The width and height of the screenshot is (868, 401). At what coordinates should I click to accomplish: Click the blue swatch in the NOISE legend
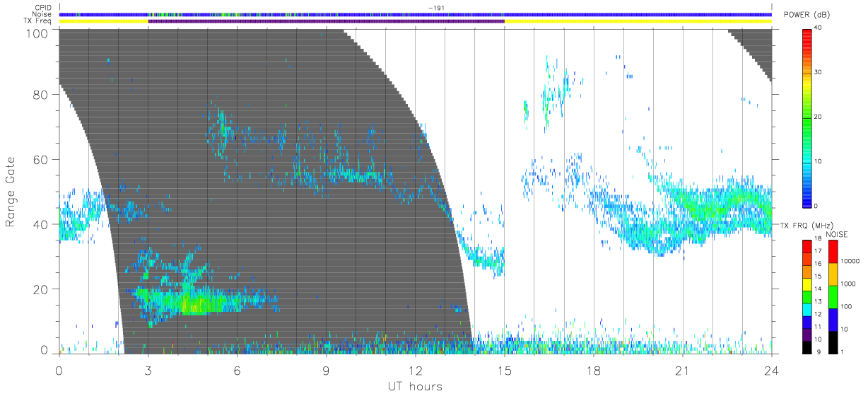pyautogui.click(x=832, y=319)
